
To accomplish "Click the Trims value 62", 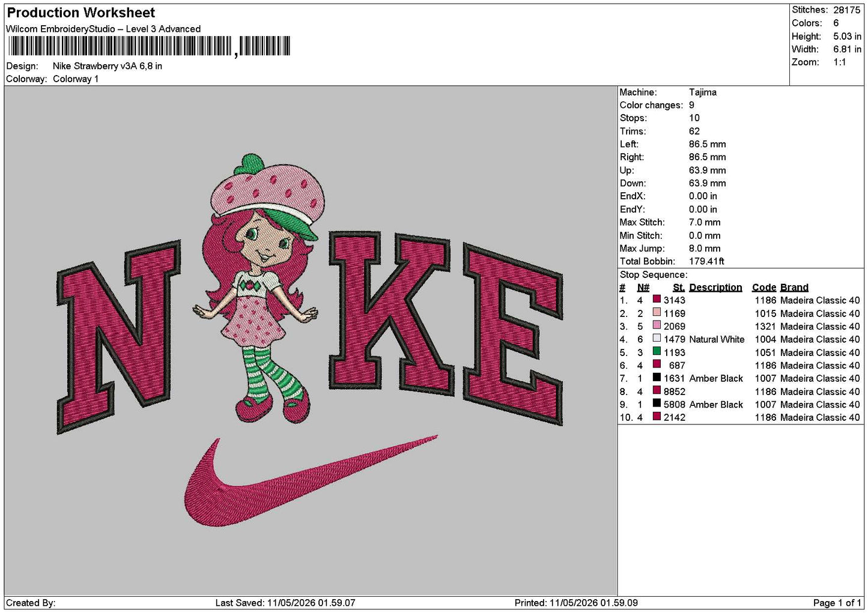I will [694, 131].
